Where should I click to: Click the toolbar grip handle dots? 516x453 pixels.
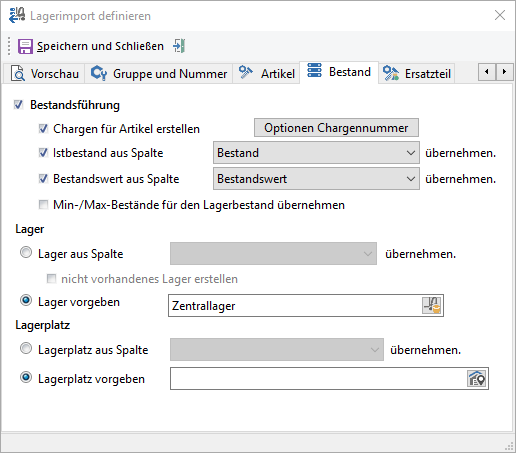(9, 46)
